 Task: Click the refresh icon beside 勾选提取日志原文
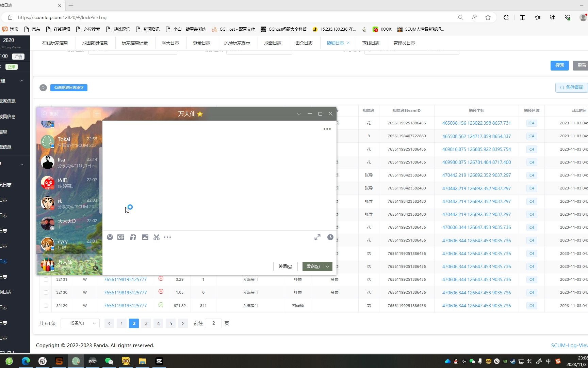click(x=43, y=88)
